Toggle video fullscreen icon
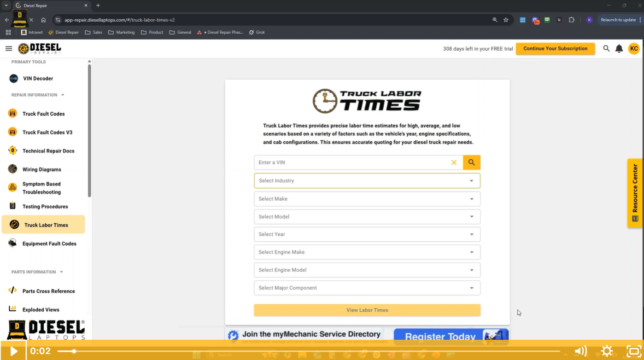 click(x=634, y=351)
